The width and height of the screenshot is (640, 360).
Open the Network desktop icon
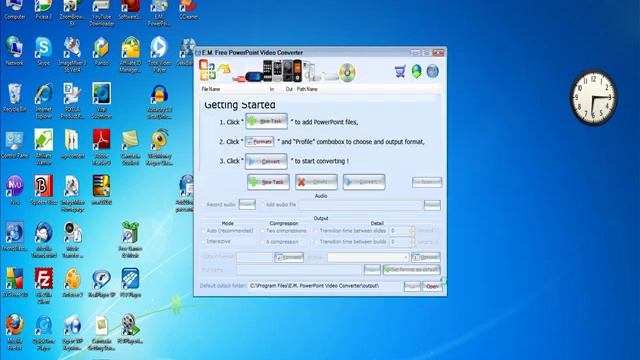tap(14, 51)
